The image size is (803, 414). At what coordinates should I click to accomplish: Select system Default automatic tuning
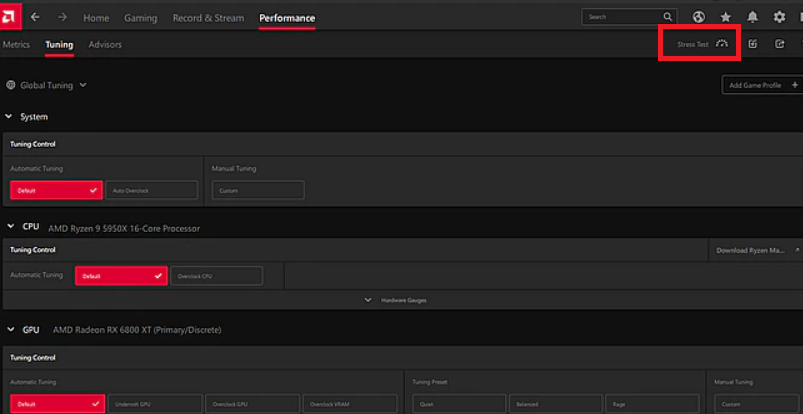56,190
